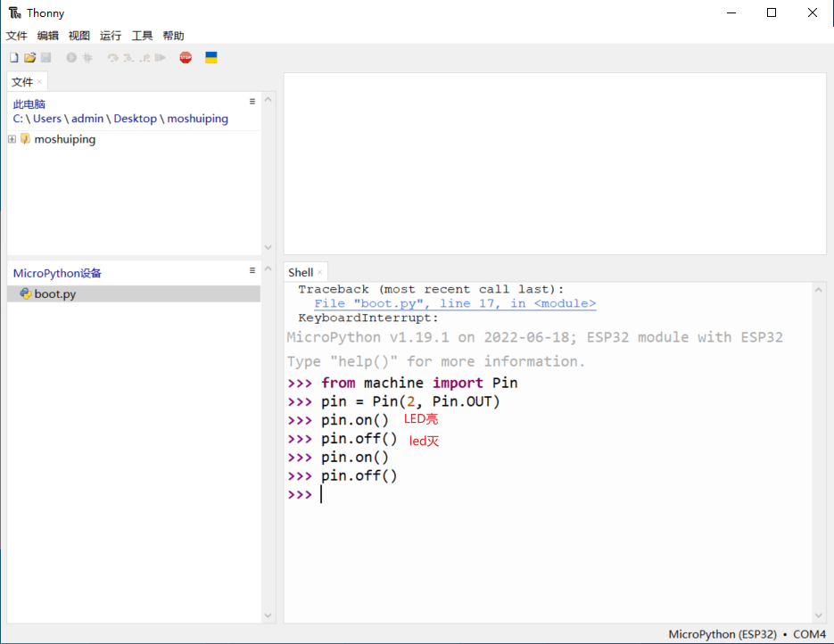Click the debug bug icon
This screenshot has width=834, height=644.
87,58
